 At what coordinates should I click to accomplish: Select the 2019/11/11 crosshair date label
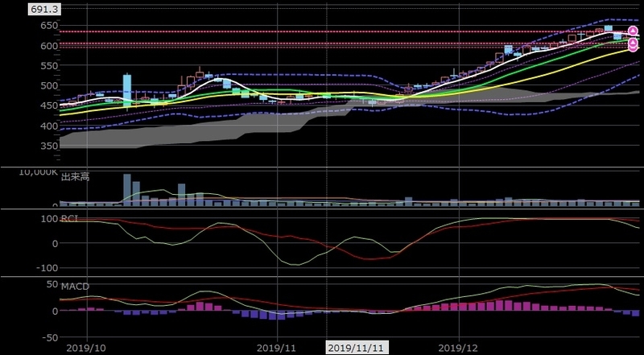pyautogui.click(x=358, y=349)
